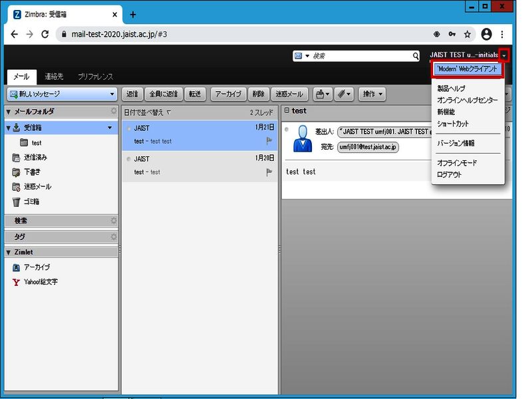Click the gear icon on メールフォルダ header
This screenshot has height=399, width=532.
[x=114, y=111]
